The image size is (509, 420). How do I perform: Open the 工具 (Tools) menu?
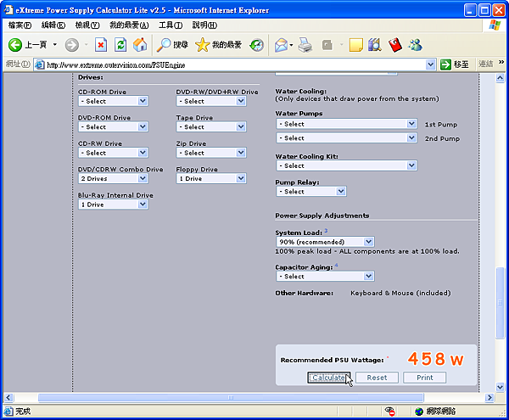tap(171, 25)
